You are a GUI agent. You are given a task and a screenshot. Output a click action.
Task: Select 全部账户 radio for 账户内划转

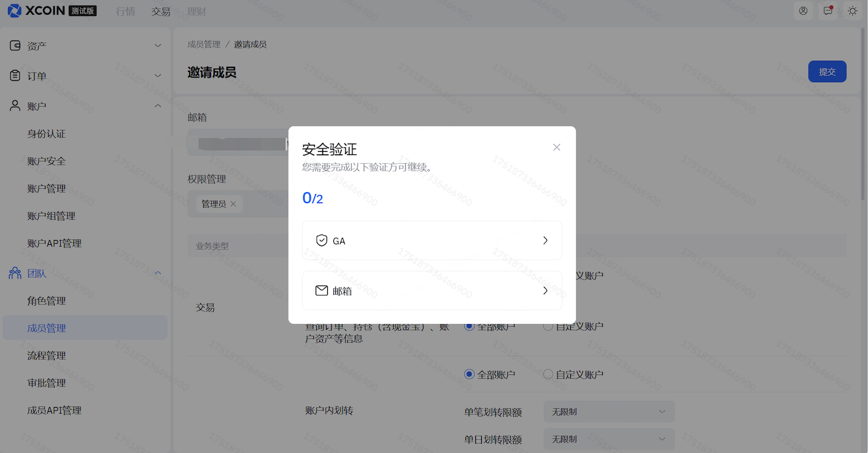point(470,374)
